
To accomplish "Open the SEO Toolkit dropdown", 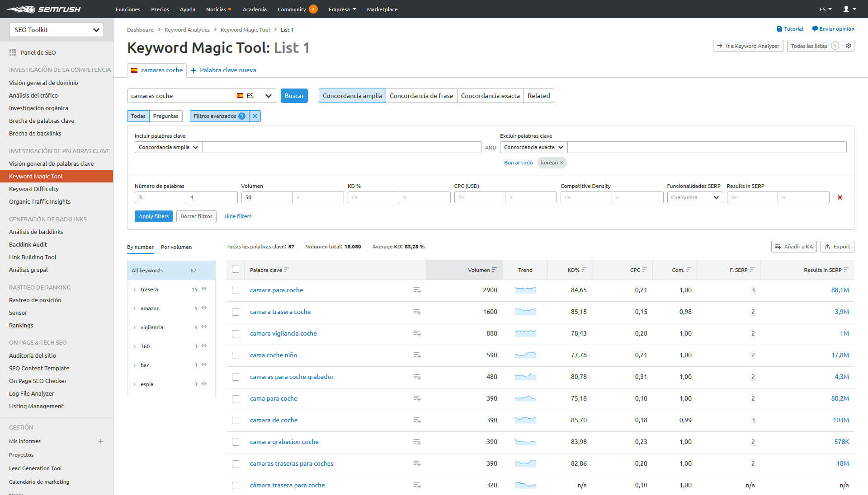I will 57,30.
